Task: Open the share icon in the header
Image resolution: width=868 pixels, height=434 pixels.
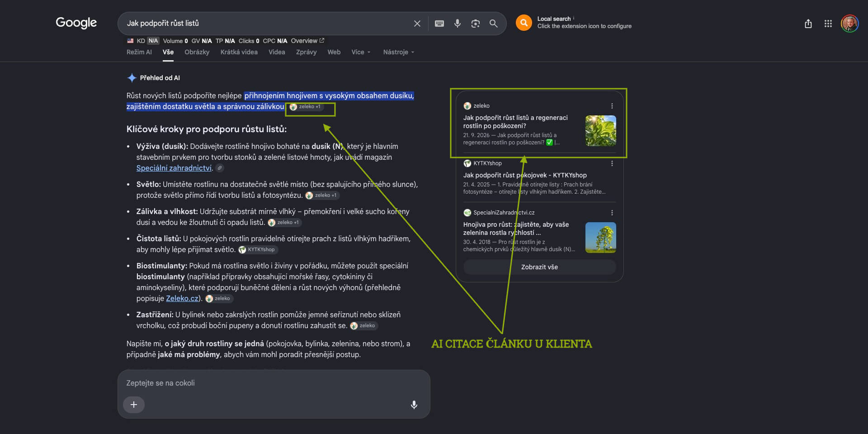Action: point(808,24)
